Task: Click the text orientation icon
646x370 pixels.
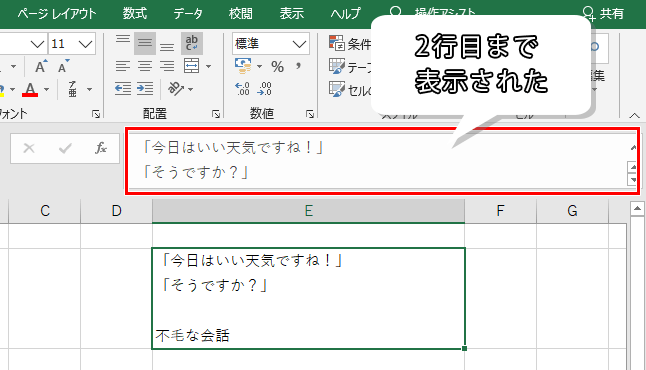Action: (176, 88)
